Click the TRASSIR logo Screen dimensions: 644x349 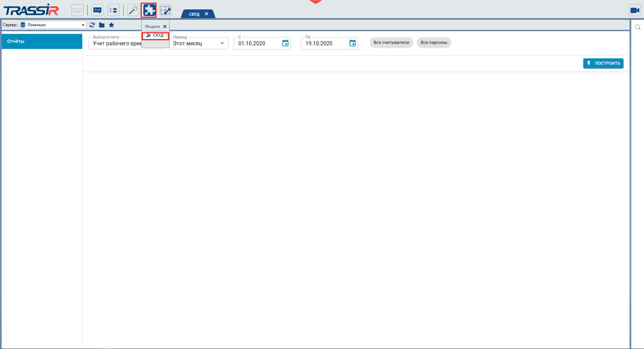coord(31,10)
